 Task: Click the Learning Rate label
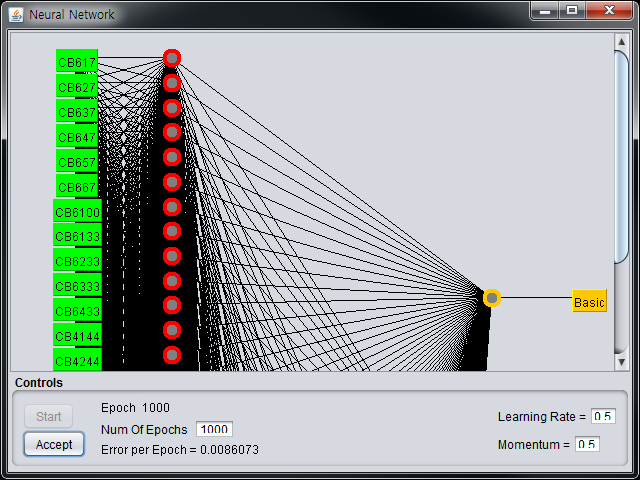tap(542, 417)
